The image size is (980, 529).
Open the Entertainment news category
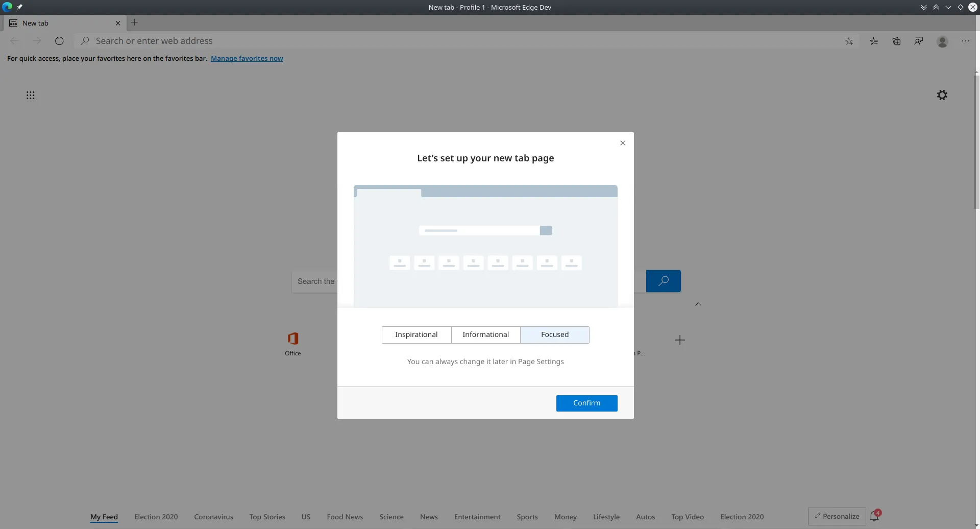(477, 517)
